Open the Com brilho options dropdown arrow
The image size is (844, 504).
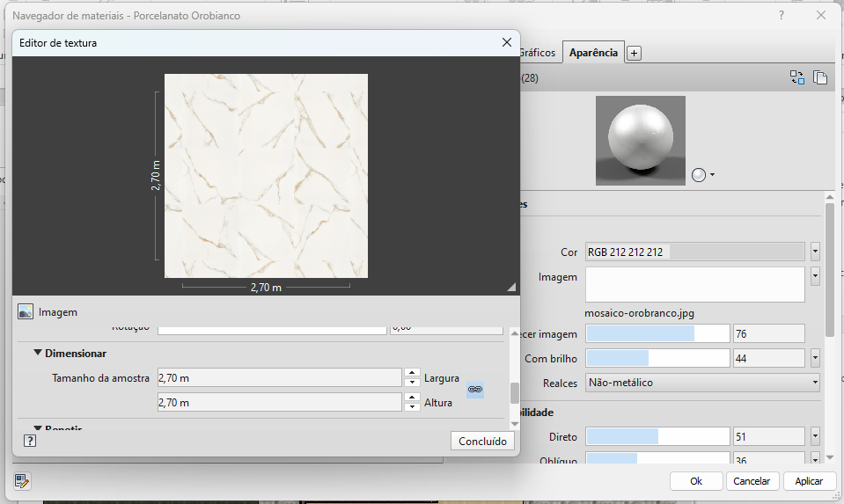click(x=815, y=358)
